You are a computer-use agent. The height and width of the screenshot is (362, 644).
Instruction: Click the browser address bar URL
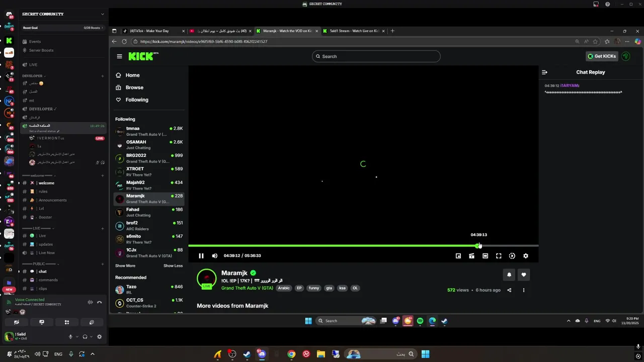point(204,42)
